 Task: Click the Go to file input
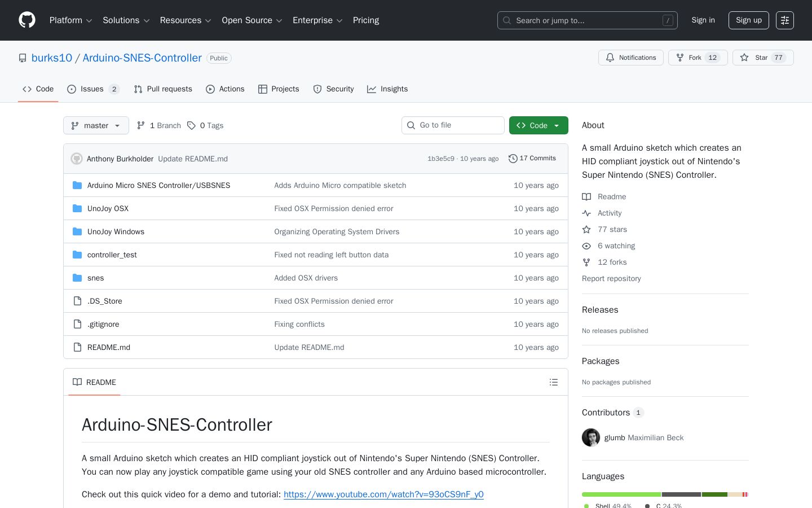(x=453, y=125)
